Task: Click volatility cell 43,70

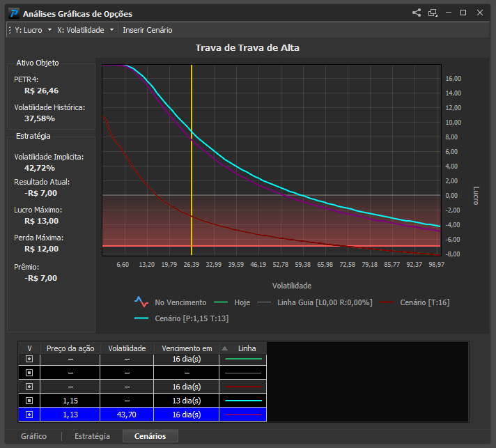Action: [127, 415]
